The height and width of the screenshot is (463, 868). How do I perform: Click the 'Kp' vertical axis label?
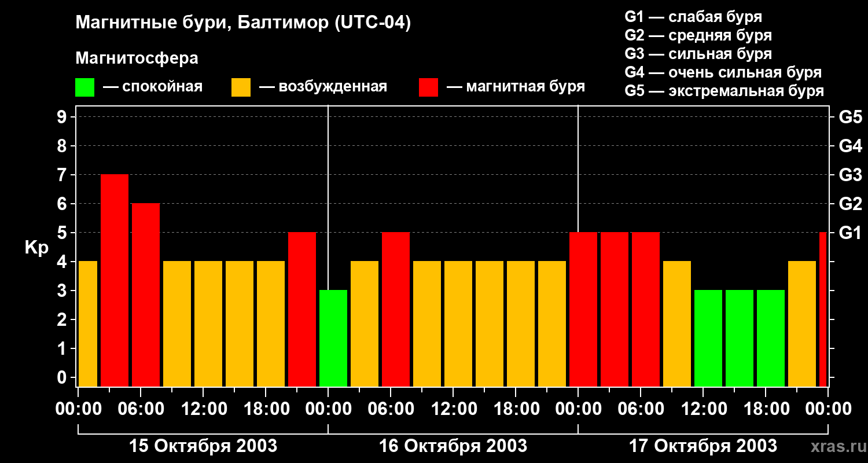tap(36, 247)
